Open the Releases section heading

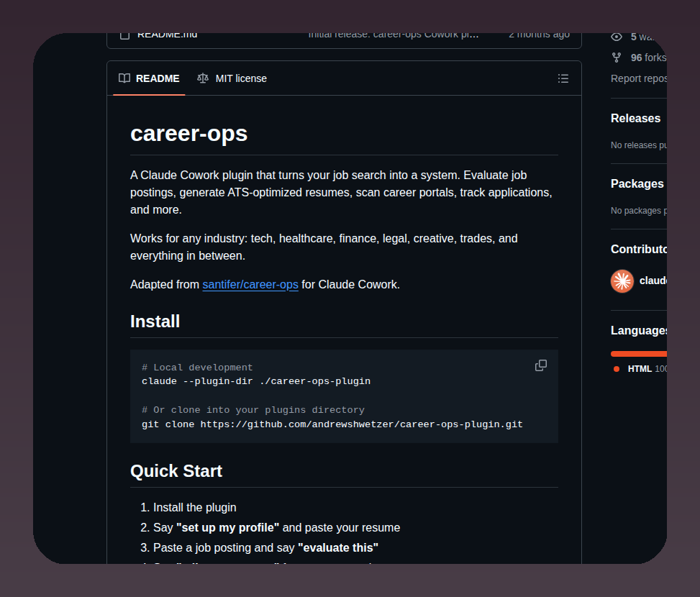click(x=635, y=118)
